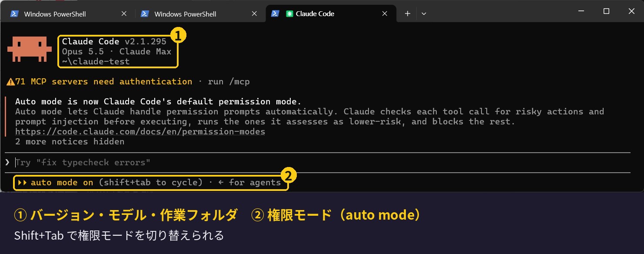Viewport: 644px width, 254px height.
Task: Click the green Claude Code tab icon
Action: coord(289,14)
